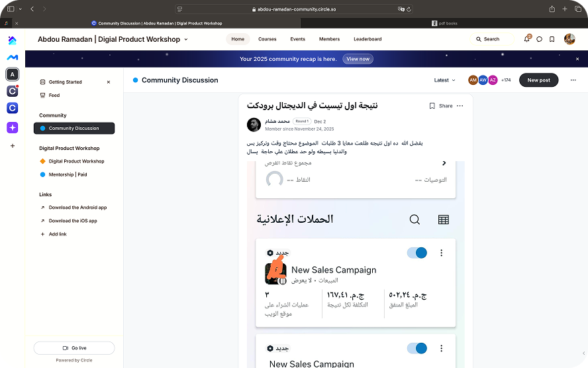Click the Feed icon in sidebar

coord(43,95)
